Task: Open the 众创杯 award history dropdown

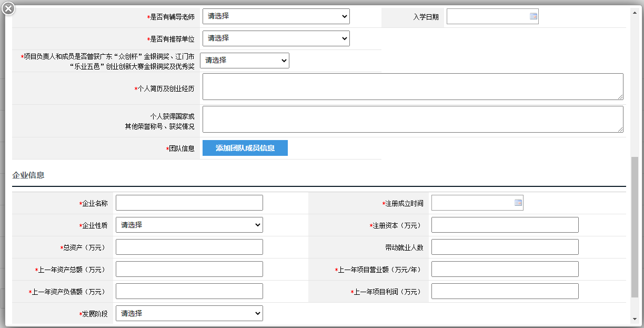Action: tap(245, 61)
